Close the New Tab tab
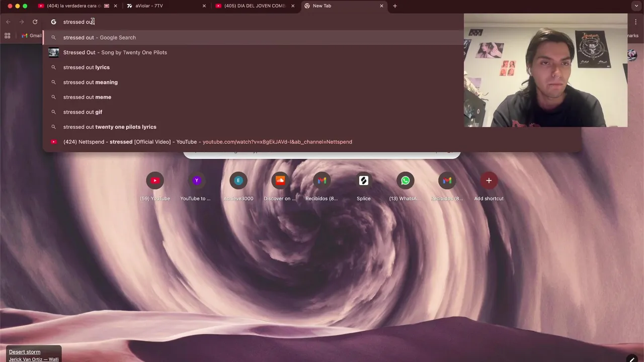Image resolution: width=644 pixels, height=362 pixels. pyautogui.click(x=381, y=6)
